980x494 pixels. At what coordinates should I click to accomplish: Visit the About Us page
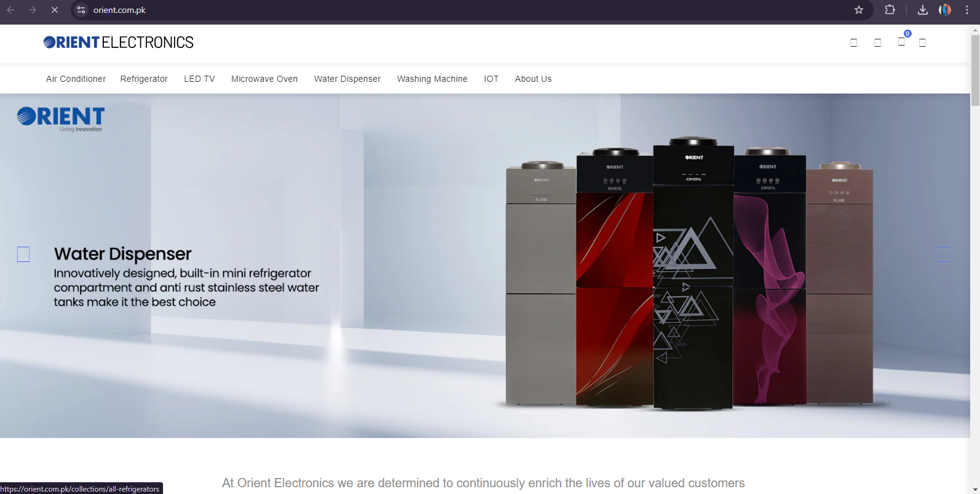tap(533, 79)
